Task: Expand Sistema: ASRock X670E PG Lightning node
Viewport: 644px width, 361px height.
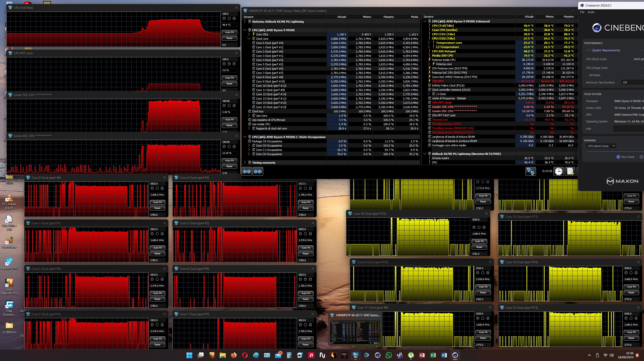Action: click(245, 22)
